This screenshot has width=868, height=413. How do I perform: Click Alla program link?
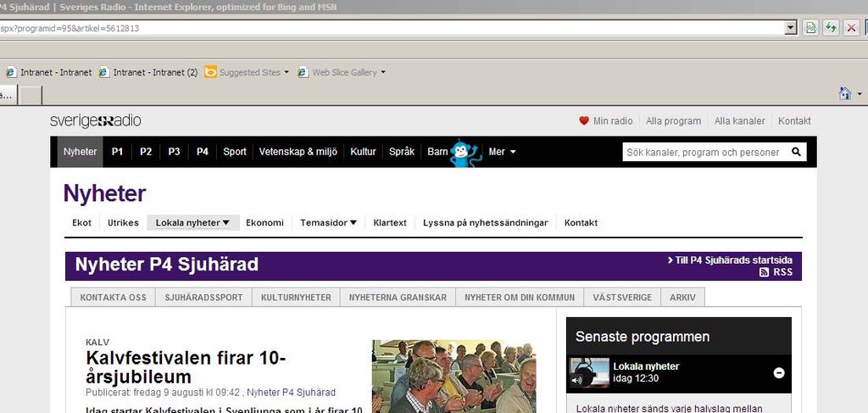[673, 120]
